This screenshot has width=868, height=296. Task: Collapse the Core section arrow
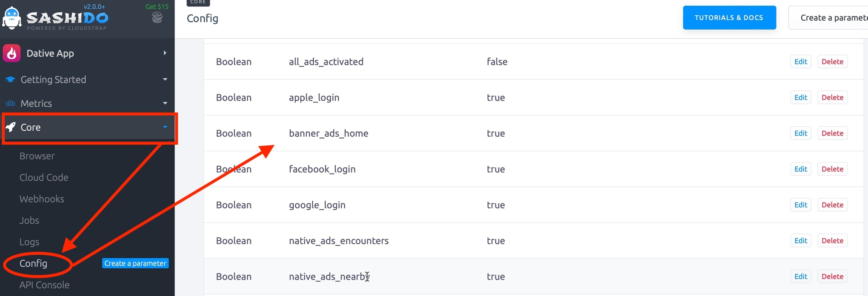[x=165, y=127]
